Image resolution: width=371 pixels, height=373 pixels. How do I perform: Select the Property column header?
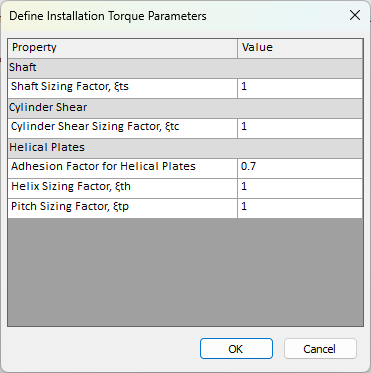[x=123, y=48]
